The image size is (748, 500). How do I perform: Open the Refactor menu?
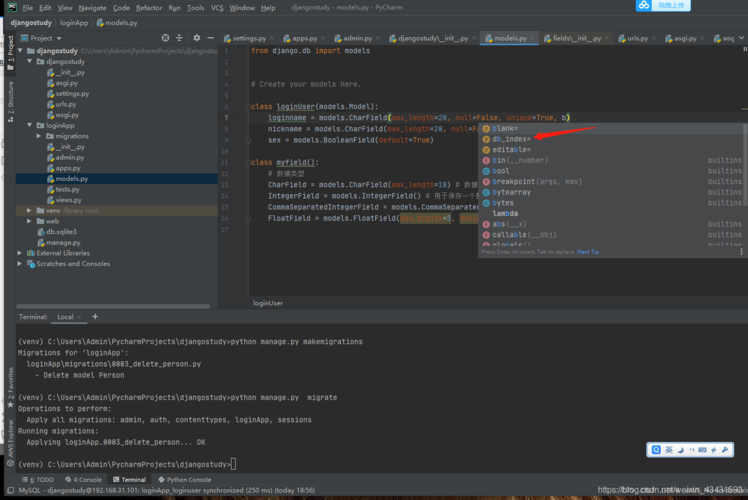click(149, 8)
